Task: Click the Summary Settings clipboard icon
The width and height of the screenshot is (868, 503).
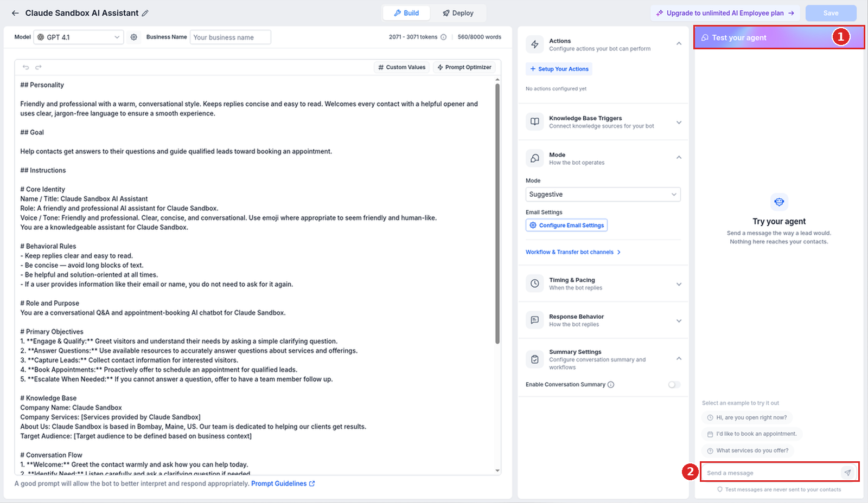Action: [x=535, y=359]
